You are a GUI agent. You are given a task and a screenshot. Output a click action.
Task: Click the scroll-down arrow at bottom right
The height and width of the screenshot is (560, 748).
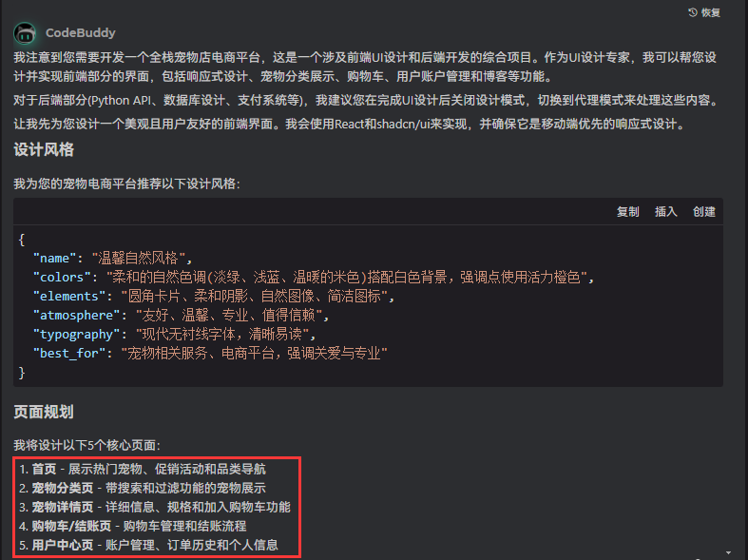tap(728, 553)
